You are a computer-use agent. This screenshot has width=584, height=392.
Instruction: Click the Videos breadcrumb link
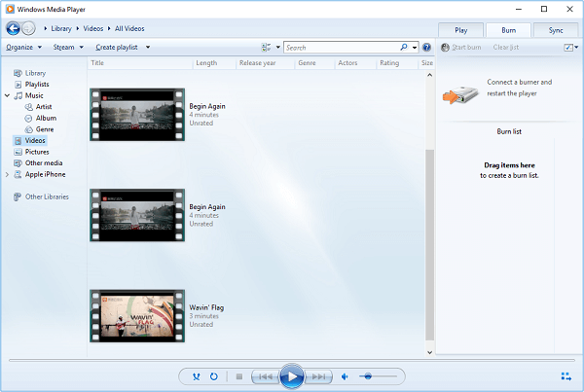point(93,28)
